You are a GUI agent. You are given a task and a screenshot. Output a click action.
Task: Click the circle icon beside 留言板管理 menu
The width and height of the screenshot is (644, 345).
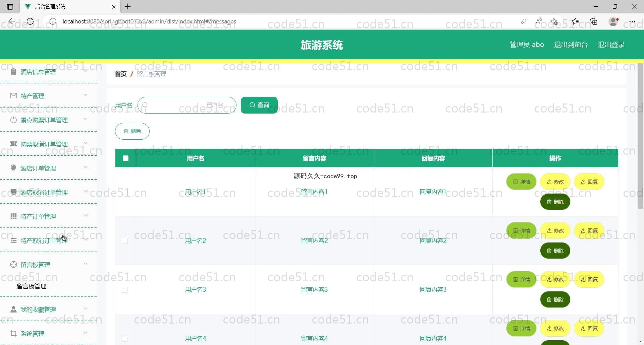(x=13, y=265)
